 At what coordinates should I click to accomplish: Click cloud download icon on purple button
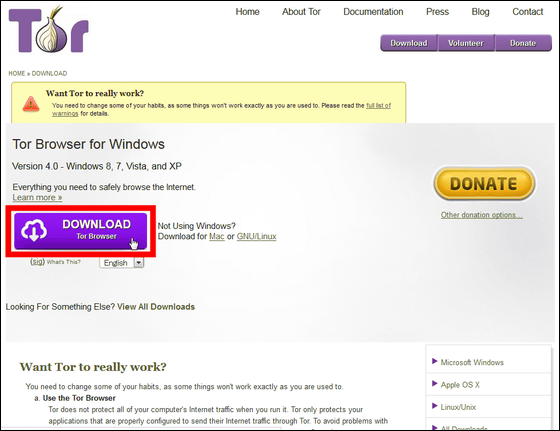pyautogui.click(x=34, y=230)
